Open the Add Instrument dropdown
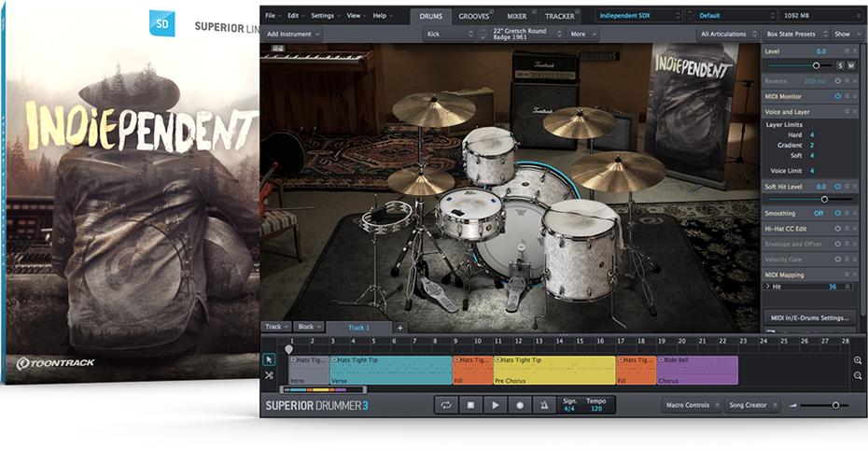This screenshot has height=450, width=868. pyautogui.click(x=293, y=34)
